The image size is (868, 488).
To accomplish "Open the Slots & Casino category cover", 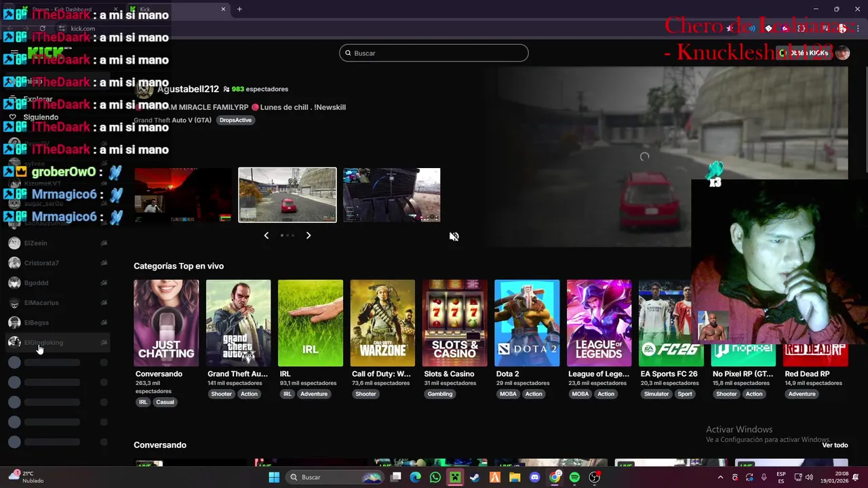I will tap(454, 323).
